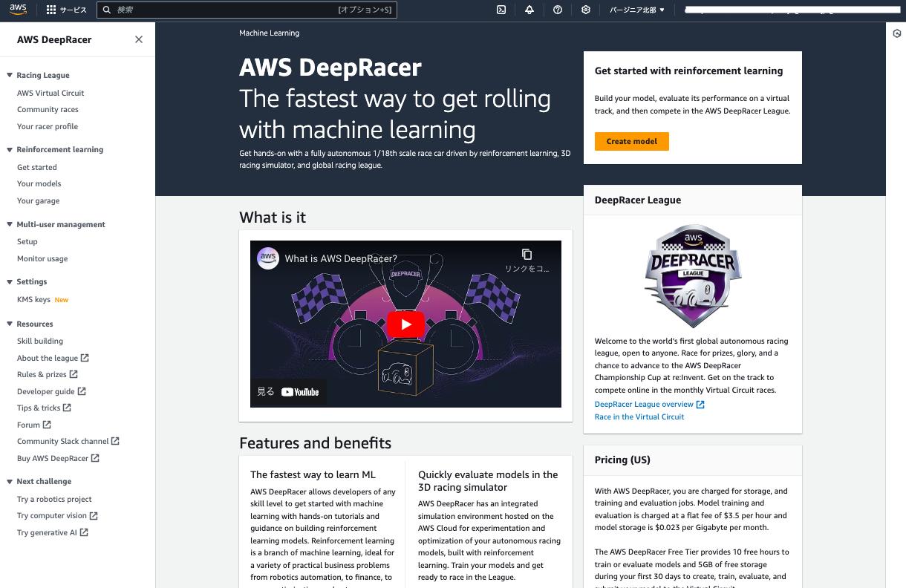Open the console settings gear
Viewport: 906px width, 588px height.
click(x=586, y=10)
